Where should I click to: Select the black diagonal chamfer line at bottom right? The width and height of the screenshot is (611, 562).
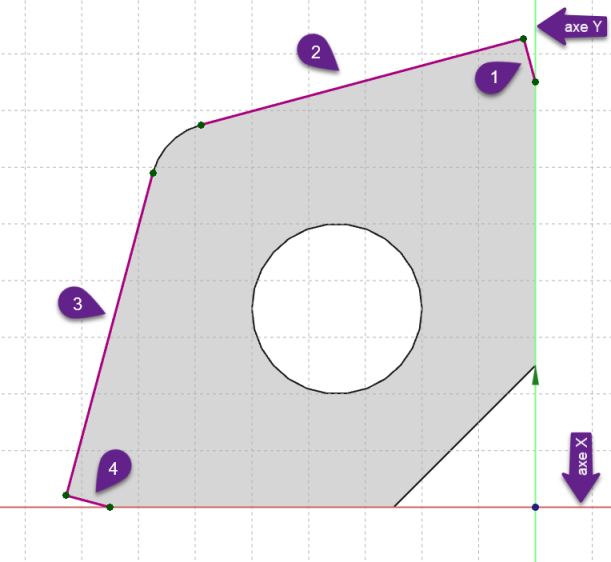click(465, 436)
